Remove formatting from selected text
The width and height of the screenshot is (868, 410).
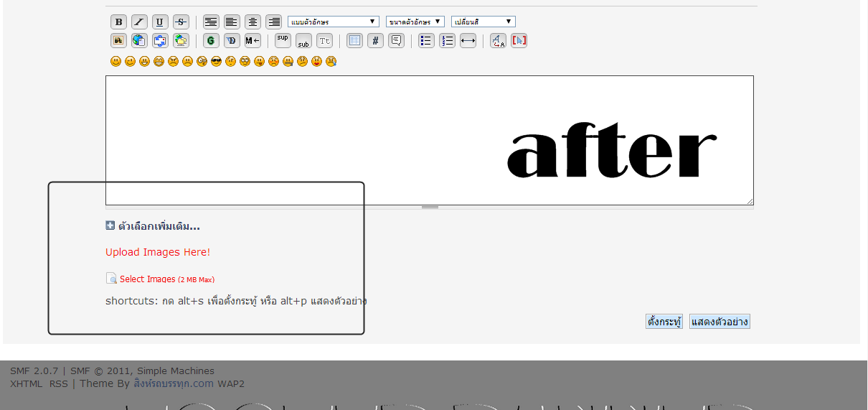(x=498, y=40)
